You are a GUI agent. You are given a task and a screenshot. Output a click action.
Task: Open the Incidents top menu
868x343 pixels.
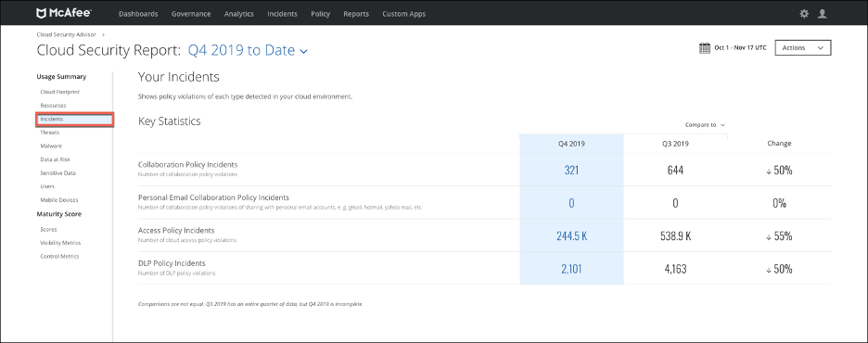(282, 14)
